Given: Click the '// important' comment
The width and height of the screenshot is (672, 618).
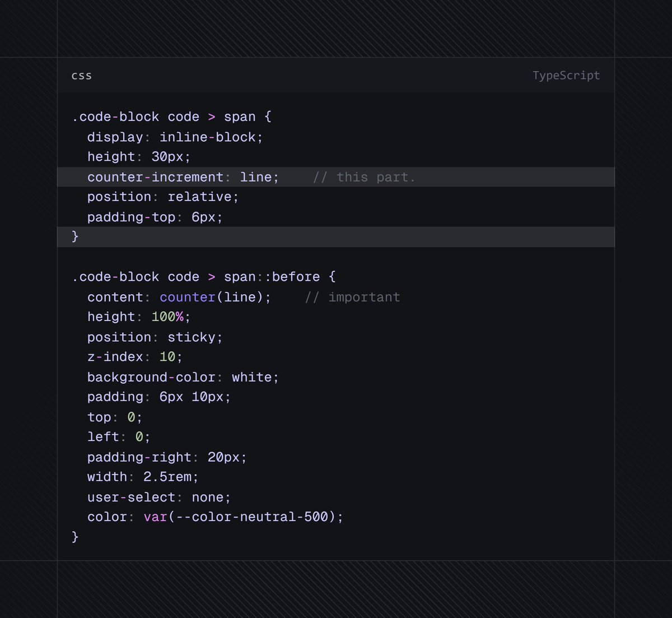Looking at the screenshot, I should 352,297.
